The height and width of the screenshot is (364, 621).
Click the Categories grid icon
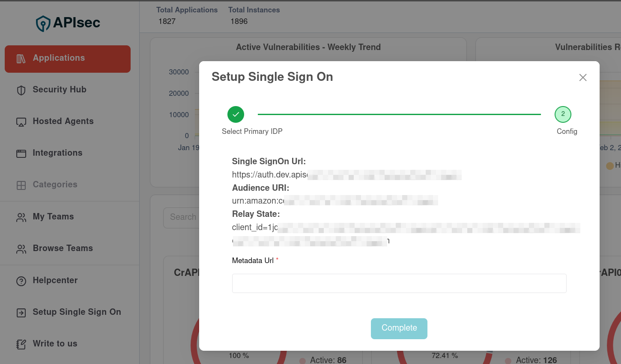(21, 185)
